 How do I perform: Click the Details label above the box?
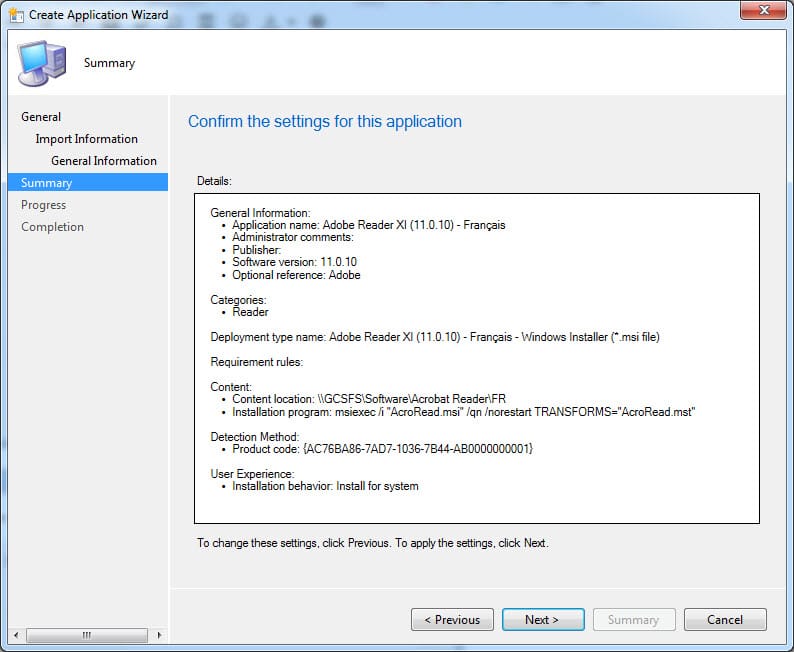(x=214, y=181)
